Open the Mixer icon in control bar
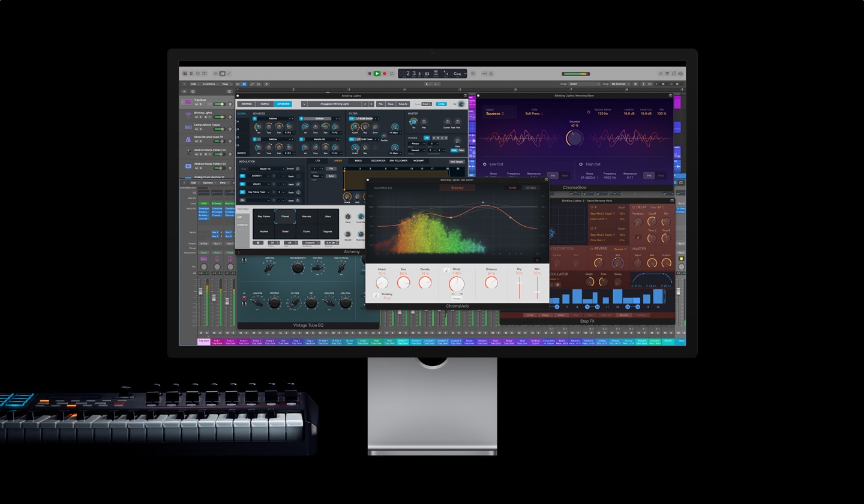 (223, 73)
